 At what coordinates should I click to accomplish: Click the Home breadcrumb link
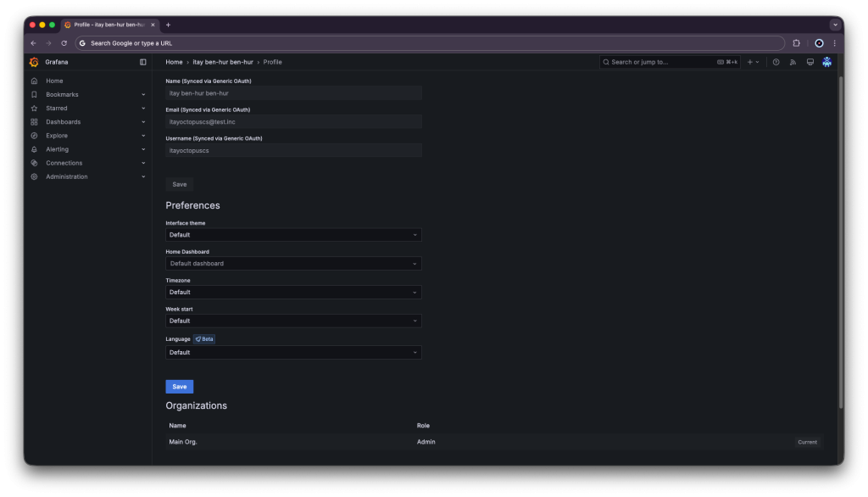tap(174, 62)
